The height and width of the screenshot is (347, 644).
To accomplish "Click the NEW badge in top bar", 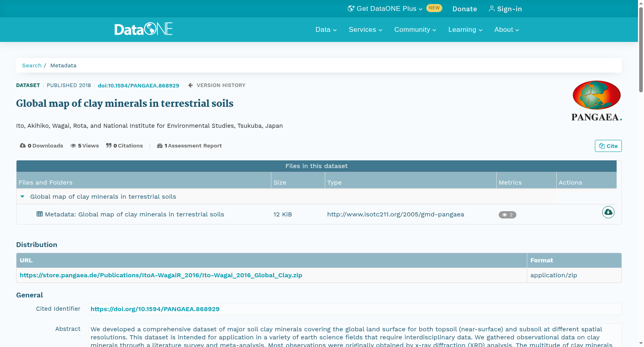I will coord(434,8).
